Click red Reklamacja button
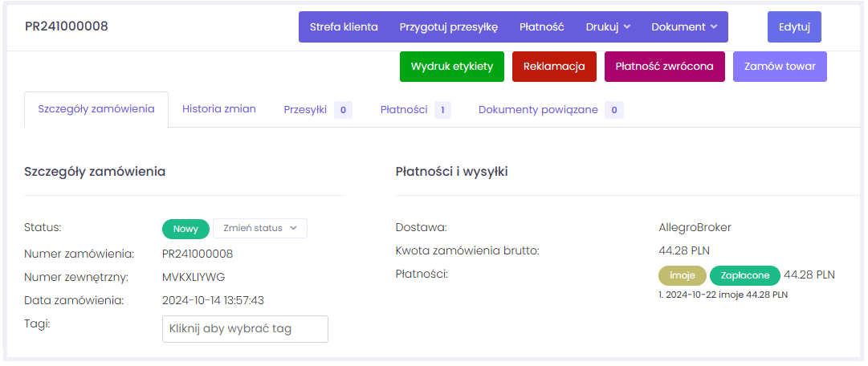The height and width of the screenshot is (366, 868). 554,67
